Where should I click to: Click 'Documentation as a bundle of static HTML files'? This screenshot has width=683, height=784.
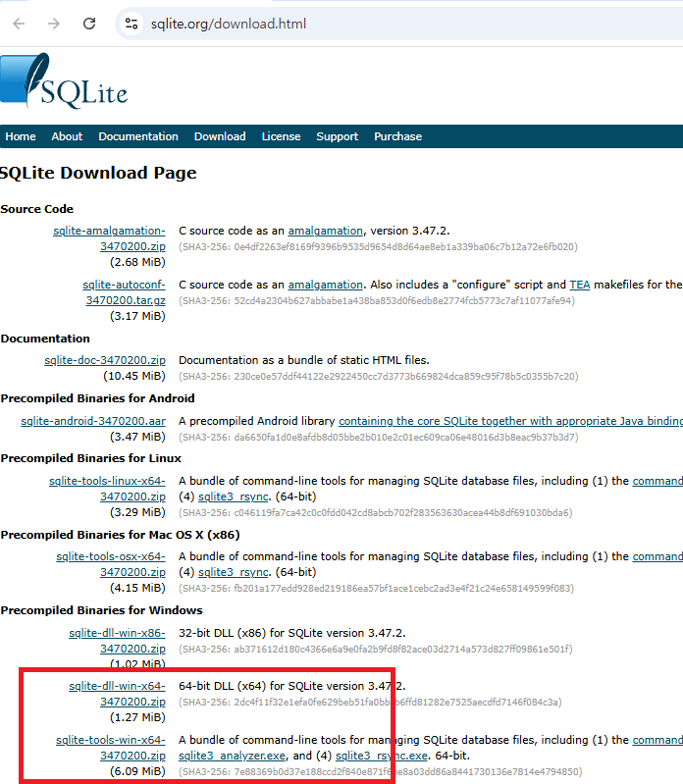304,360
